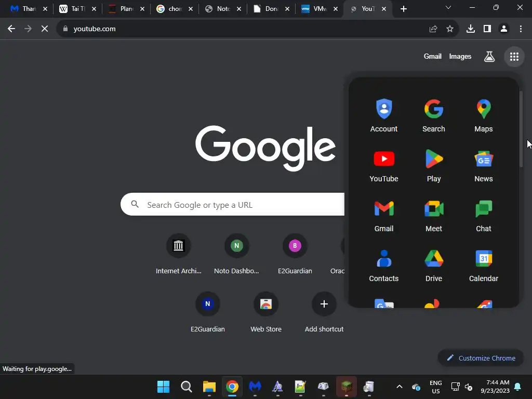Image resolution: width=532 pixels, height=399 pixels.
Task: Open the Search Labs flask icon
Action: (489, 57)
